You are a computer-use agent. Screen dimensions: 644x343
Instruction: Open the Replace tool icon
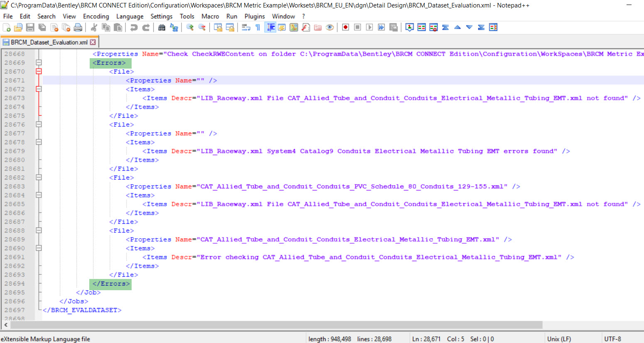tap(174, 27)
